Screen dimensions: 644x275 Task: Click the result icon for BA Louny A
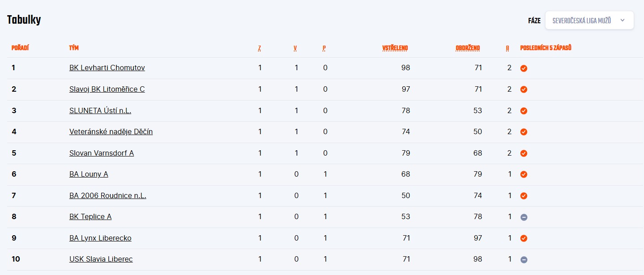(524, 174)
